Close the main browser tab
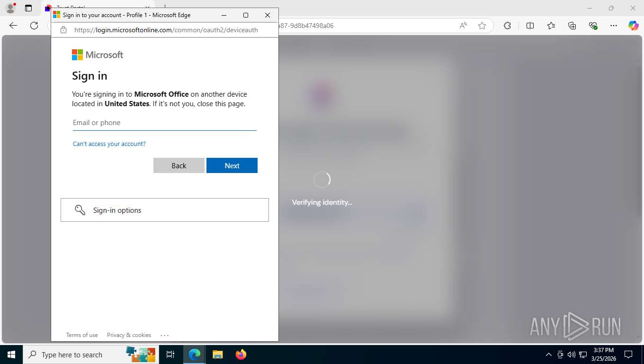Screen dimensions: 644x364 147,8
